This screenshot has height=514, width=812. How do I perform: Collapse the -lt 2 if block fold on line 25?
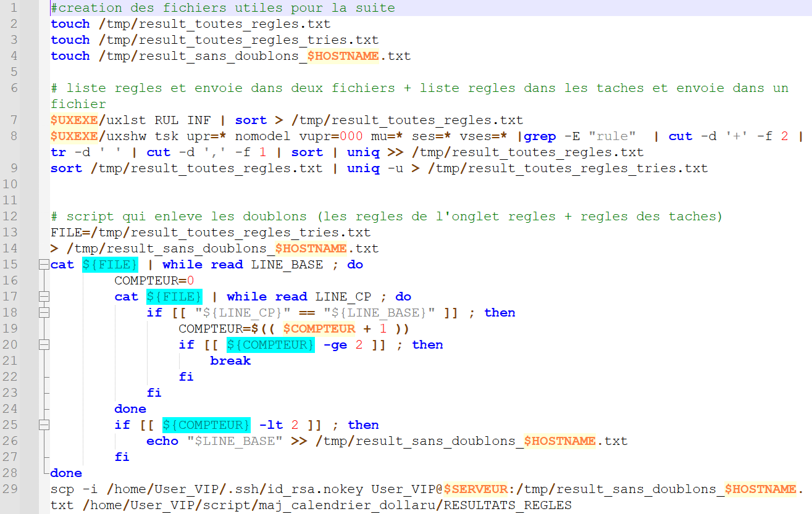click(x=43, y=425)
